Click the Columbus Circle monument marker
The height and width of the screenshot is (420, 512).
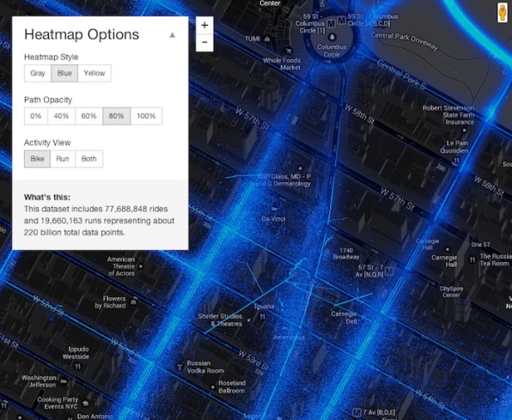point(332,37)
